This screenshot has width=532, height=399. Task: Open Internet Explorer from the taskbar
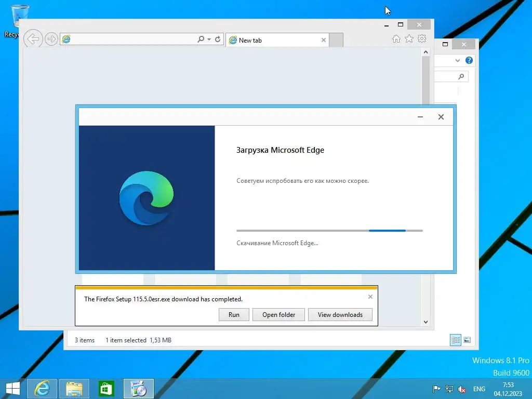pos(42,389)
